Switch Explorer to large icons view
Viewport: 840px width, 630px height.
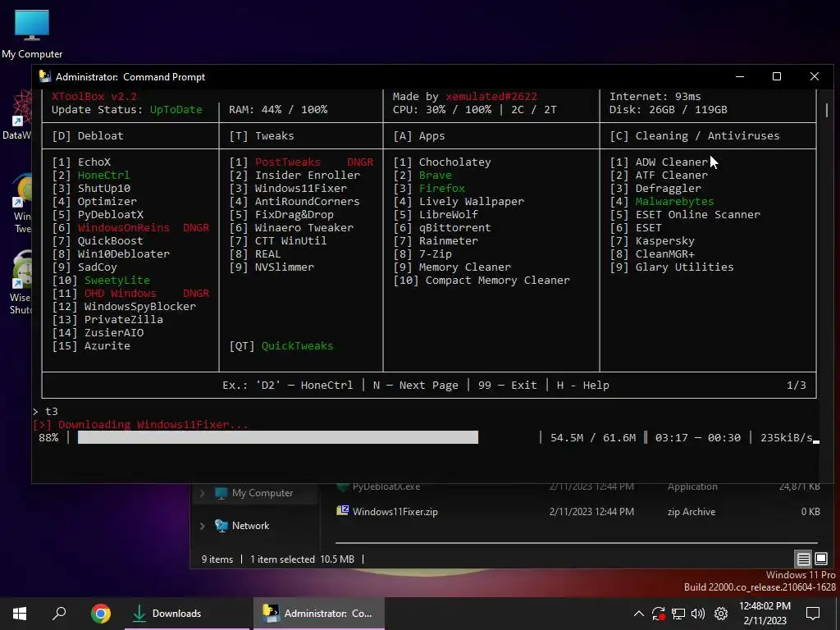(x=820, y=559)
